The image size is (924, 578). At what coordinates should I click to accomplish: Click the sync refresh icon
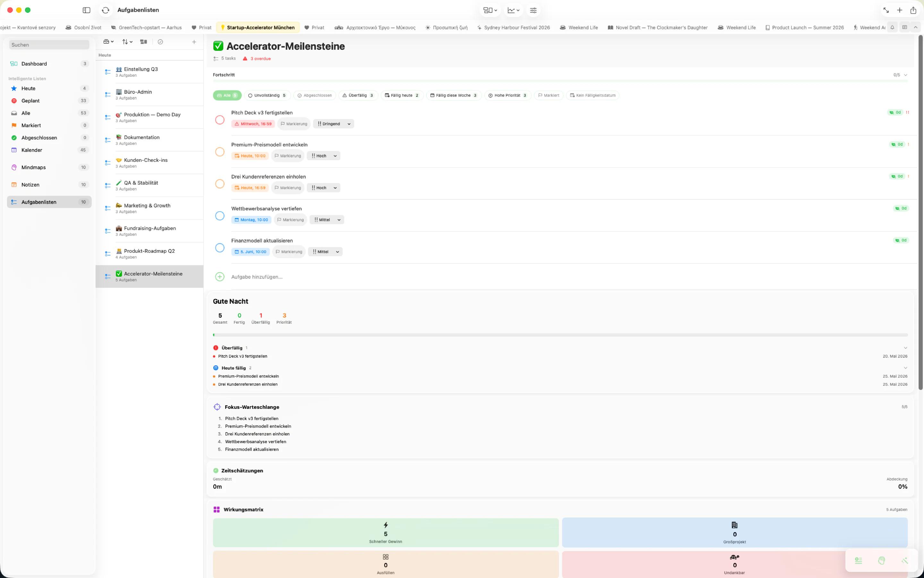pyautogui.click(x=106, y=10)
